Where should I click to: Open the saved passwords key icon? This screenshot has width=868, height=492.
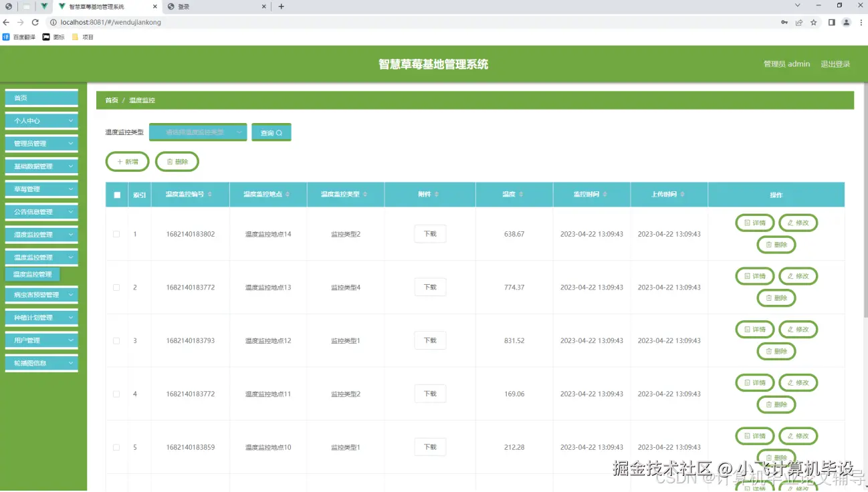[x=784, y=22]
